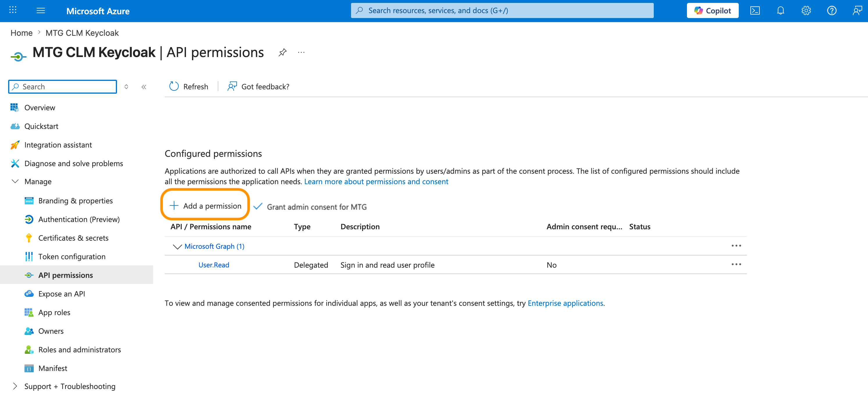Viewport: 868px width, 405px height.
Task: Click the Quickstart cloud icon
Action: [15, 126]
